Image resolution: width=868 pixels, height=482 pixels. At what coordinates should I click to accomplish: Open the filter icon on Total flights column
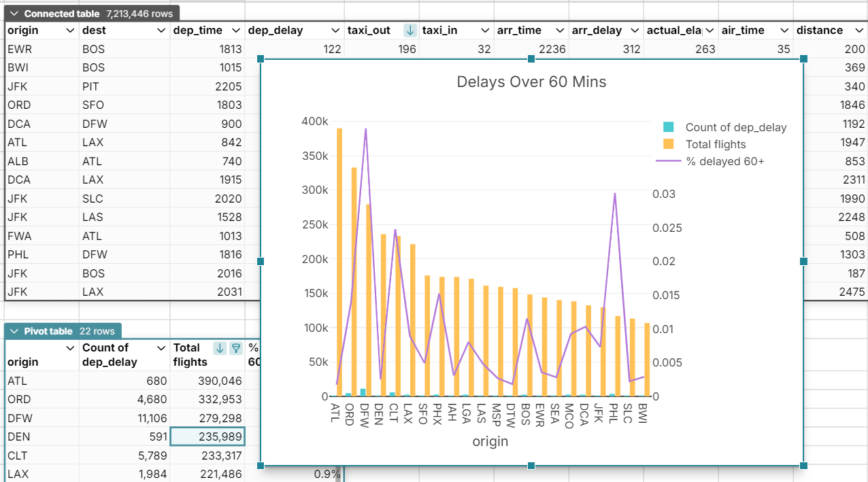pos(235,348)
